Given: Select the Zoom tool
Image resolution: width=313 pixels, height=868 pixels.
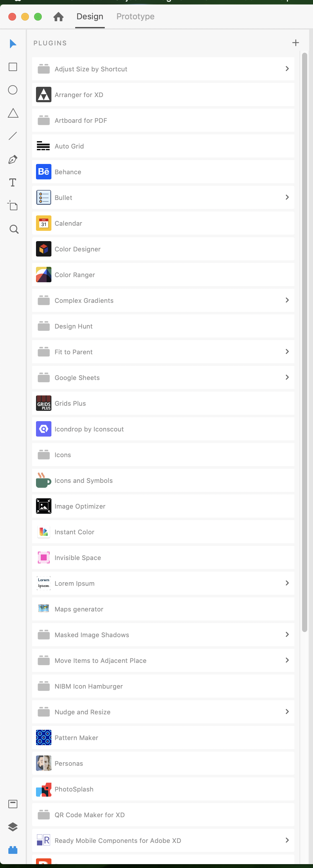Looking at the screenshot, I should [13, 229].
